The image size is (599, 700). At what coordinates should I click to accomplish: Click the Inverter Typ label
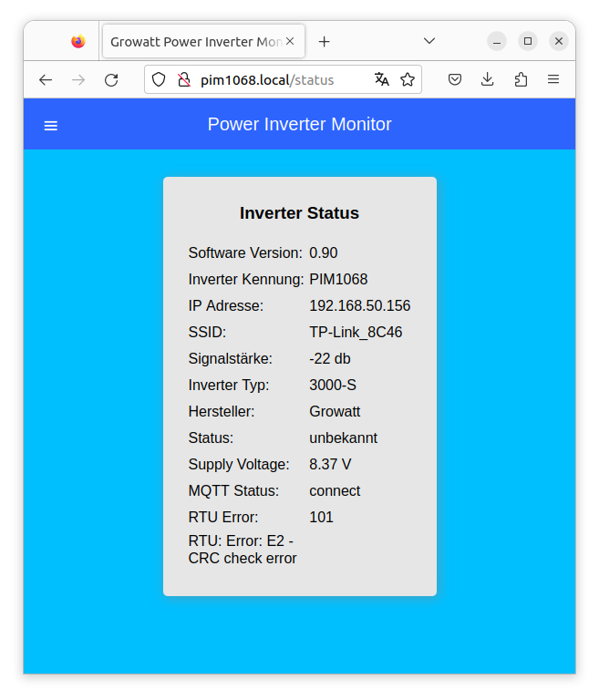coord(229,385)
